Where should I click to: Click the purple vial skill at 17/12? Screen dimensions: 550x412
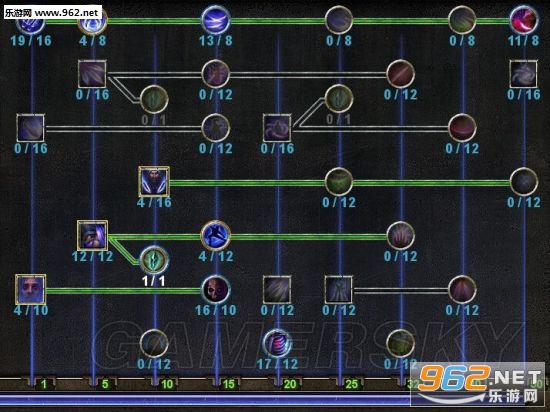(x=277, y=343)
